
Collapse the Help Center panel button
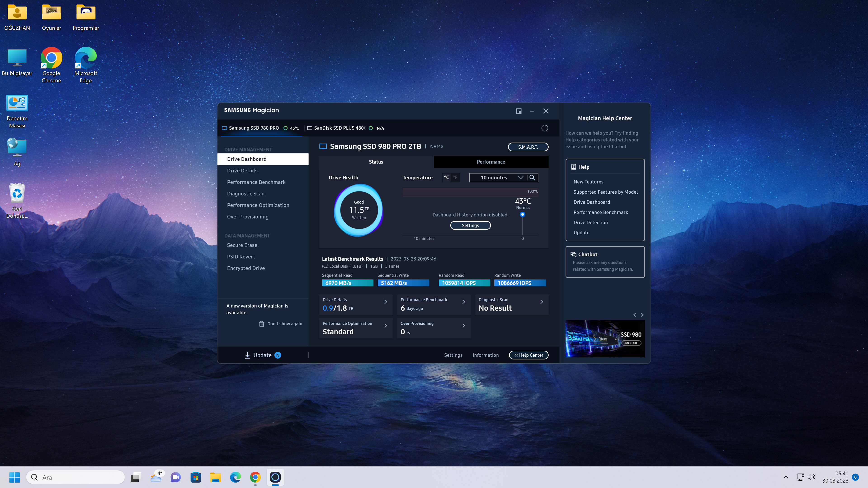[x=528, y=355]
